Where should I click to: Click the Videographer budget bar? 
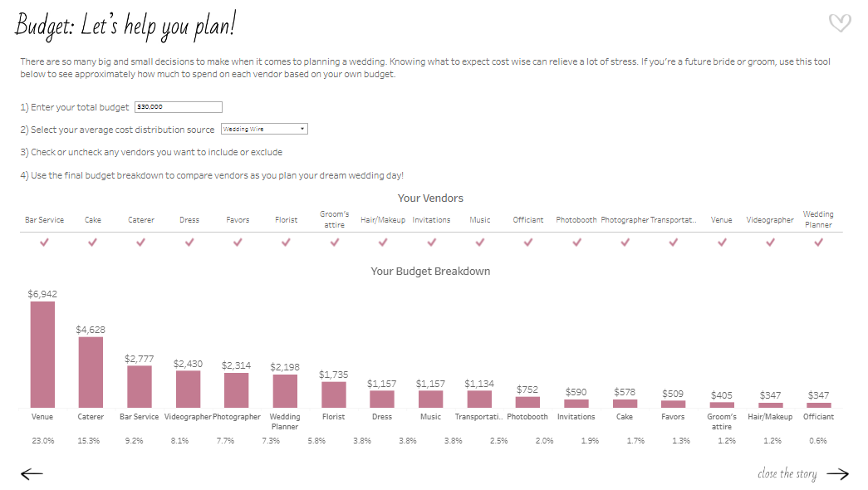(188, 389)
